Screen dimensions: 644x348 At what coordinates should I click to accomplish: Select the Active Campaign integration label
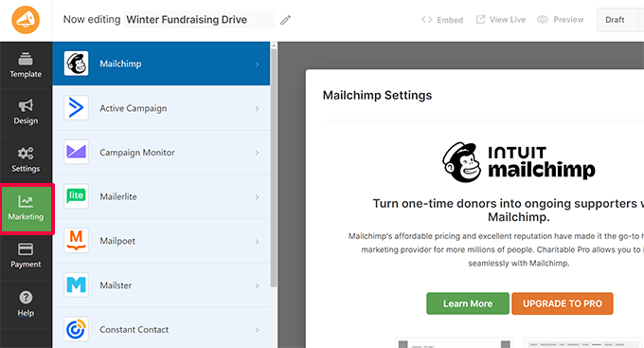[x=134, y=108]
